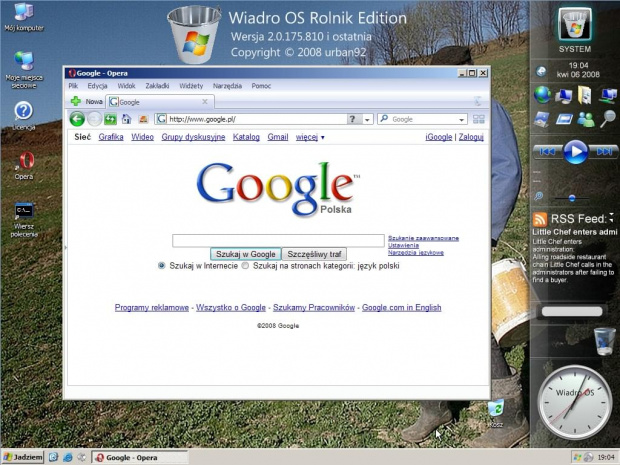Click the green Back arrow in Opera

[77, 119]
